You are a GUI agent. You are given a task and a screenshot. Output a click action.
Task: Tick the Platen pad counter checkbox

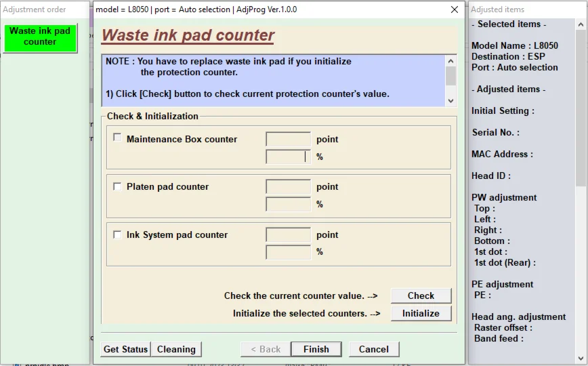tap(117, 186)
